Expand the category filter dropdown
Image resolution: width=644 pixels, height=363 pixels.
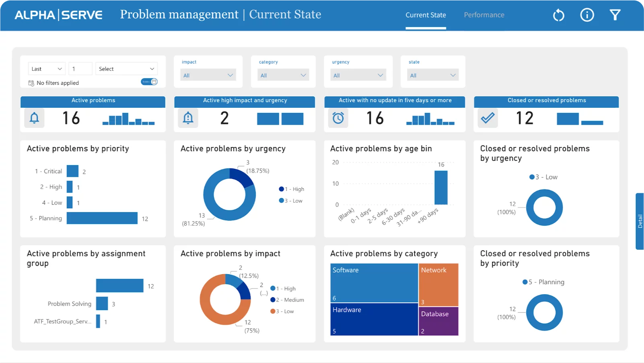(x=283, y=75)
